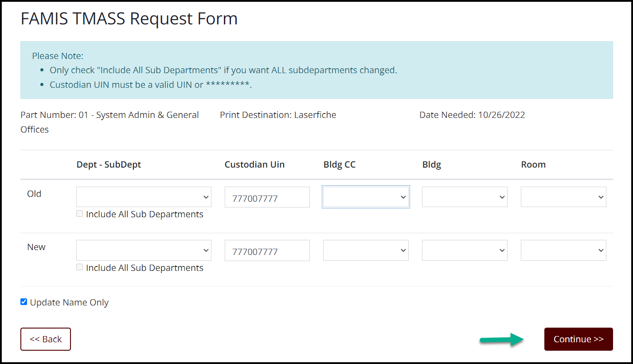Viewport: 633px width, 364px height.
Task: Click the Date Needed 10/26/2022 text
Action: (472, 115)
